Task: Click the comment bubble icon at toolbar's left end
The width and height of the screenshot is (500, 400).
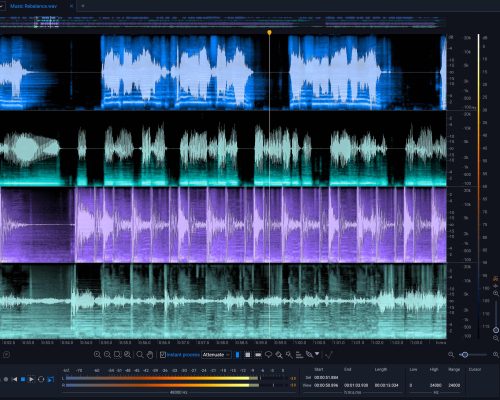Action: coord(7,355)
